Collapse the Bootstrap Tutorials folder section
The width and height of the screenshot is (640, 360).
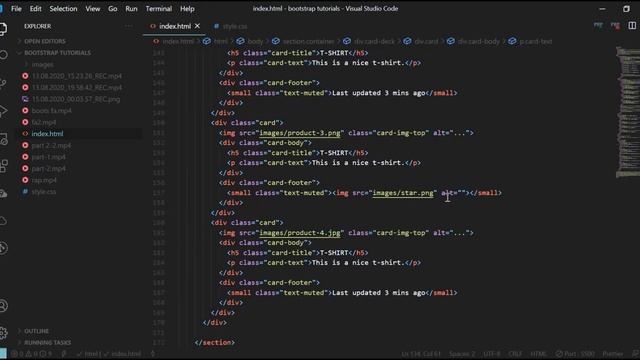(x=57, y=53)
